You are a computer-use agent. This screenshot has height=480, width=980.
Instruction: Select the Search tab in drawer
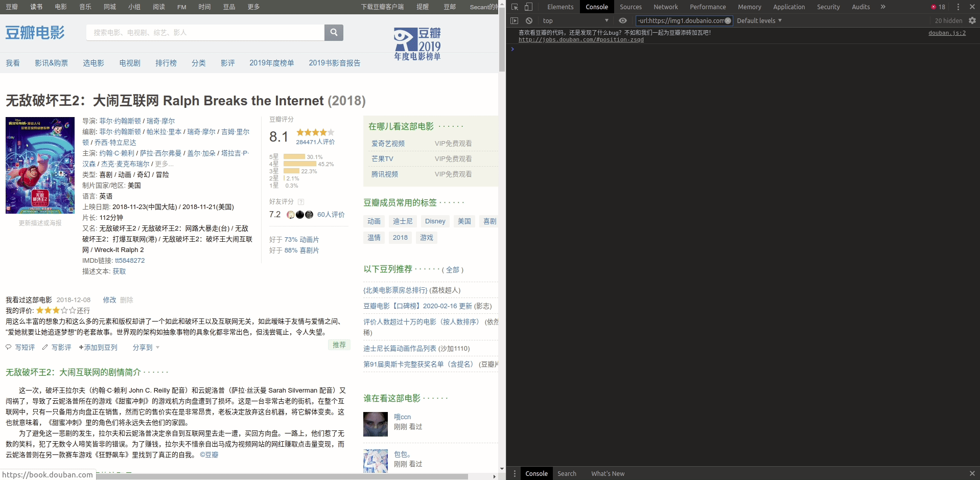click(567, 473)
